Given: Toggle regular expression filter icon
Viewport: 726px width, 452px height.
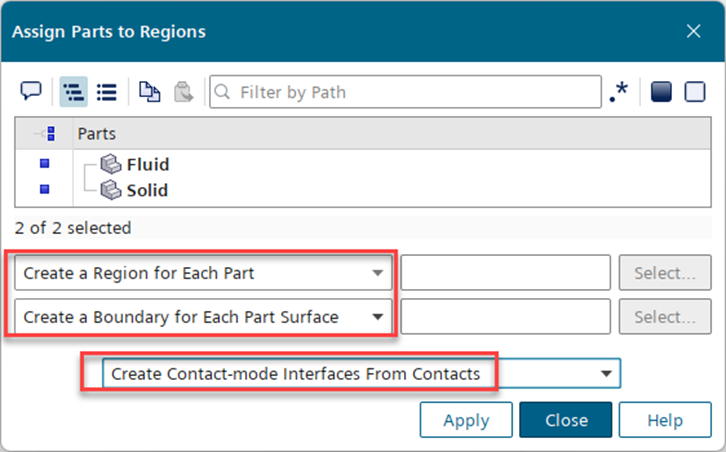Looking at the screenshot, I should click(618, 92).
